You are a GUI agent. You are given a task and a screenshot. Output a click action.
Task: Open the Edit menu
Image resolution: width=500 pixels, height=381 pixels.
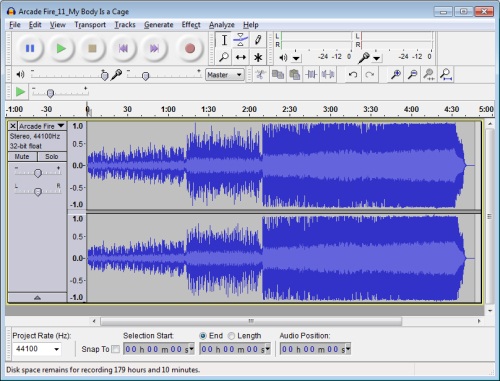pyautogui.click(x=35, y=25)
